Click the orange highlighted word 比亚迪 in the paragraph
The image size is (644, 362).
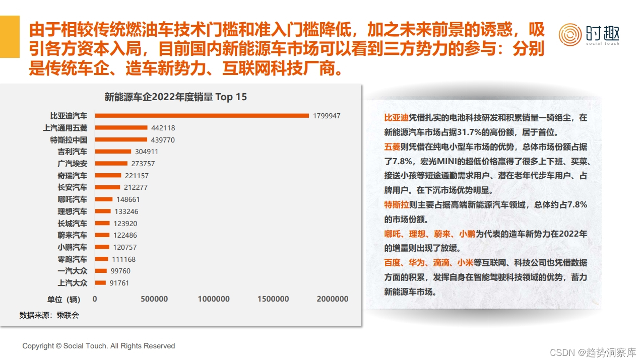coord(397,118)
